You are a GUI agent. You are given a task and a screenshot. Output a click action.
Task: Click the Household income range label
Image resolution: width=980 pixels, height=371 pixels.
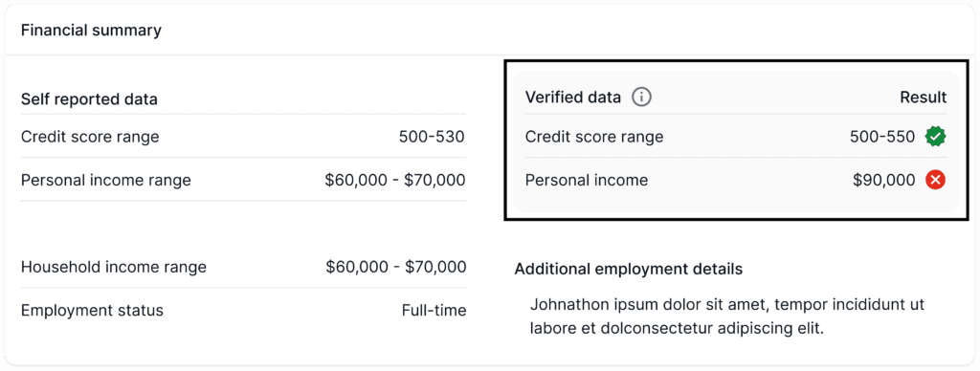coord(114,268)
